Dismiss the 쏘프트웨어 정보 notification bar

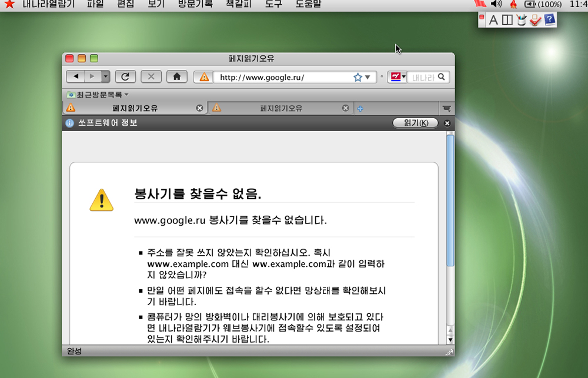click(x=447, y=123)
